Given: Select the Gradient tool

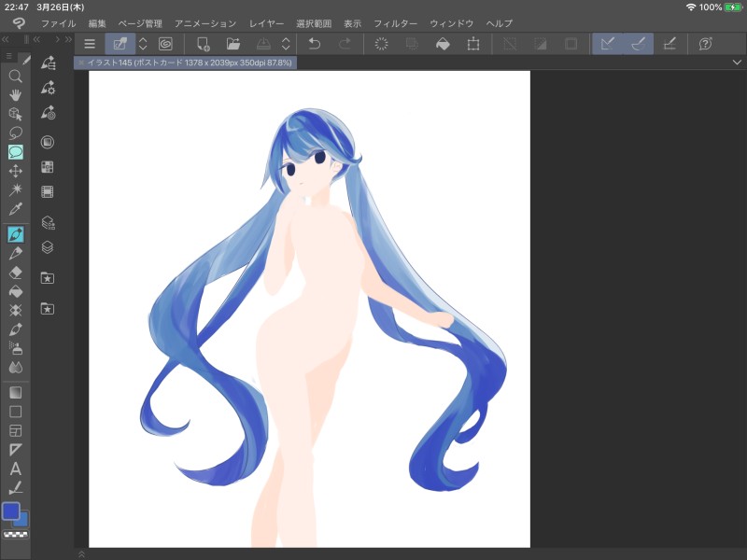Looking at the screenshot, I should click(15, 393).
